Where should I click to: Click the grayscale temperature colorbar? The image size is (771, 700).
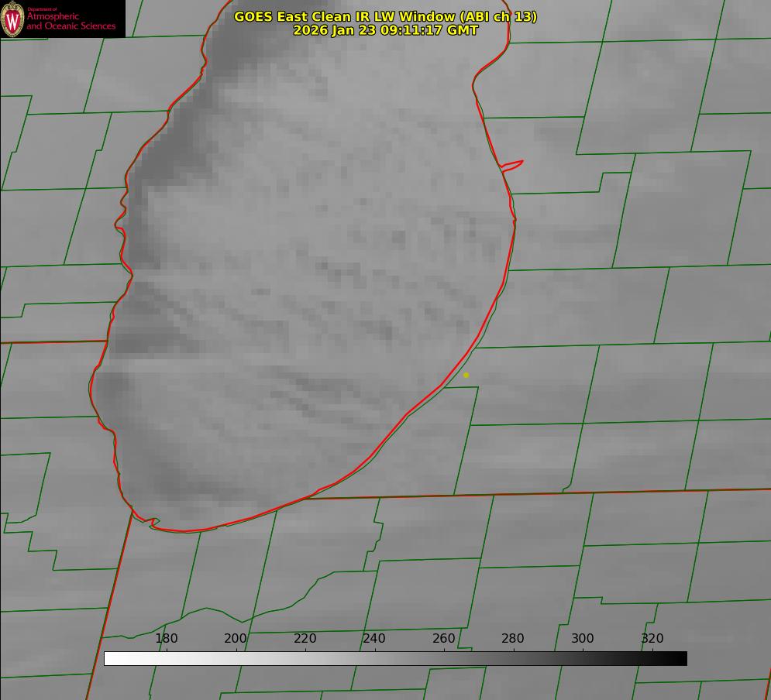coord(395,658)
